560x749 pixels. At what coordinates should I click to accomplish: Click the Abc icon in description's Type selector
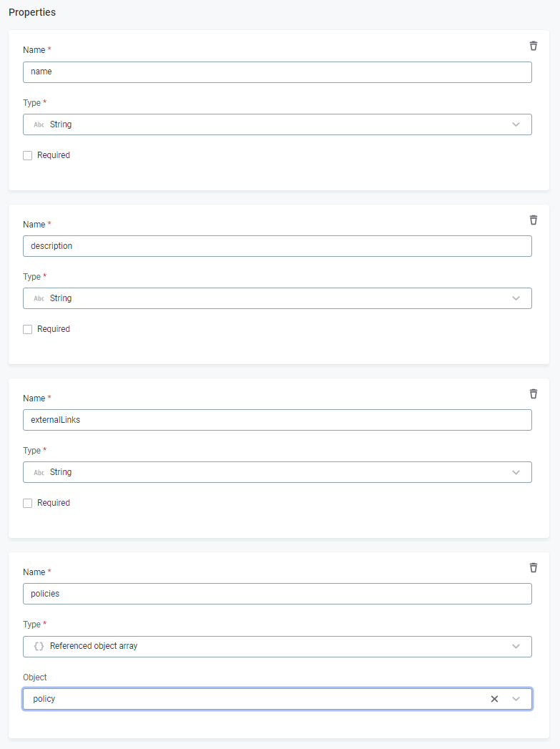39,298
